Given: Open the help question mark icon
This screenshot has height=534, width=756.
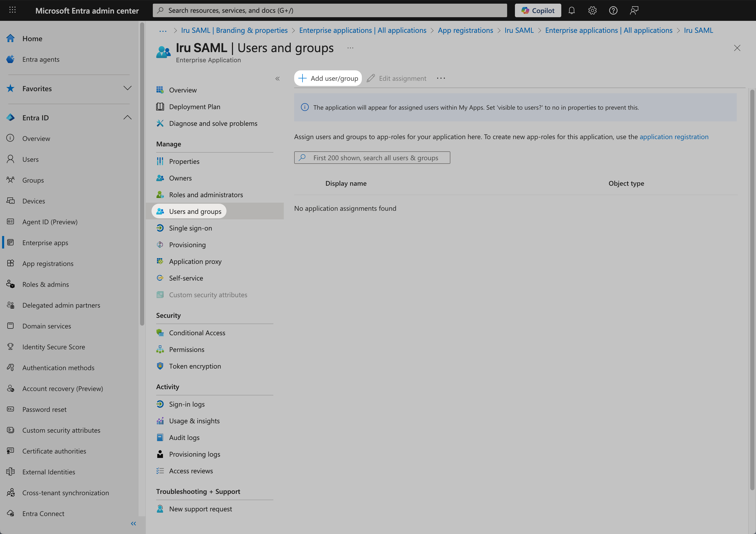Looking at the screenshot, I should 613,10.
